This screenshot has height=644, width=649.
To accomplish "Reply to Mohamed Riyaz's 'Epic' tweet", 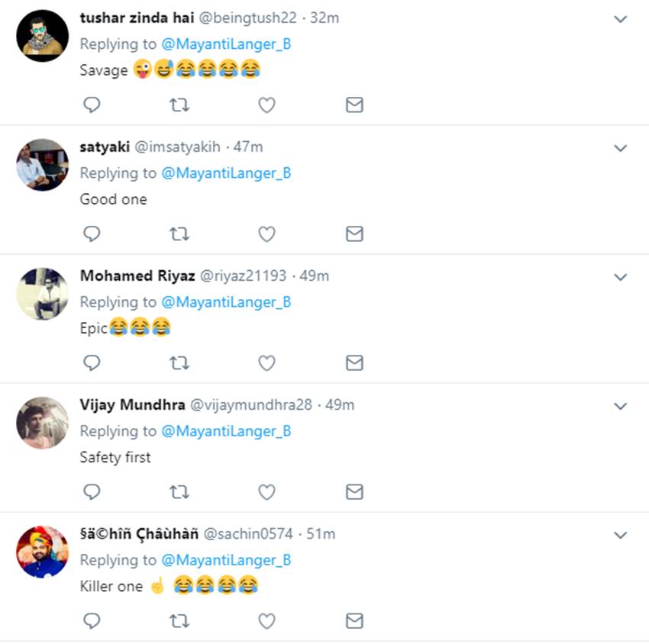I will (92, 362).
